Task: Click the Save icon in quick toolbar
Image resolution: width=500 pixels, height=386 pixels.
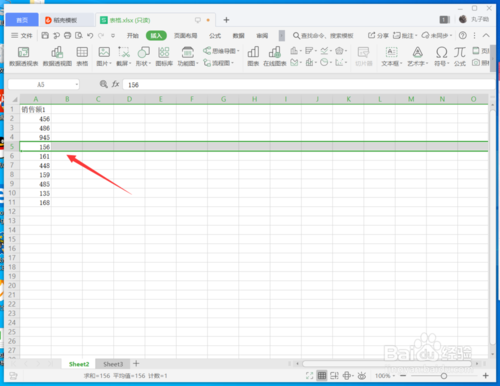Action: (x=45, y=35)
